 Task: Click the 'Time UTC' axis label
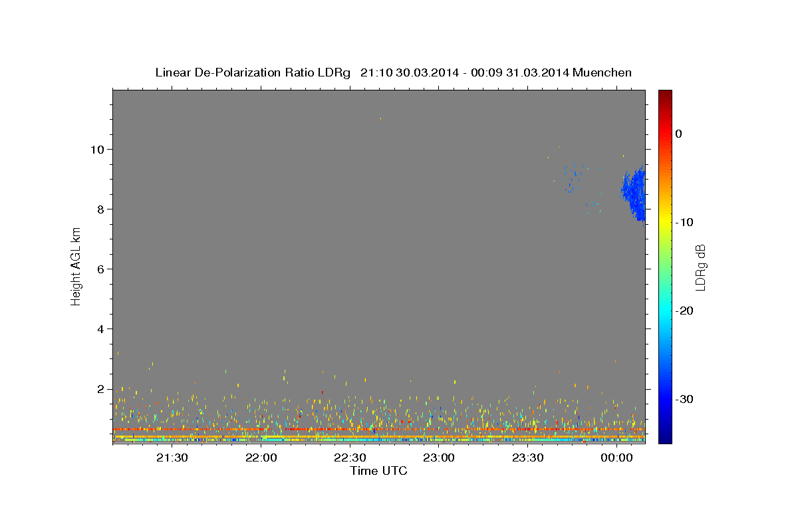click(x=378, y=471)
